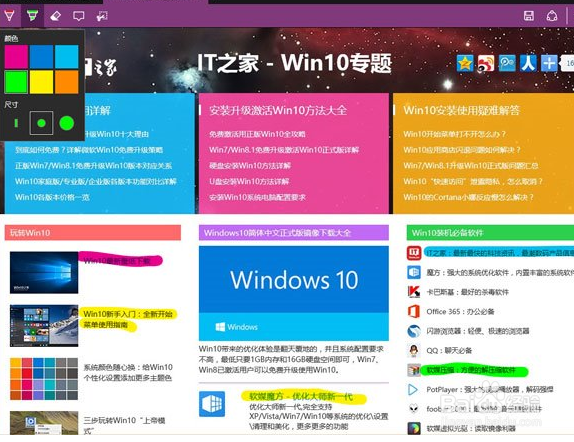
Task: Open link 硬盘安装Win10方法详解
Action: (250, 166)
